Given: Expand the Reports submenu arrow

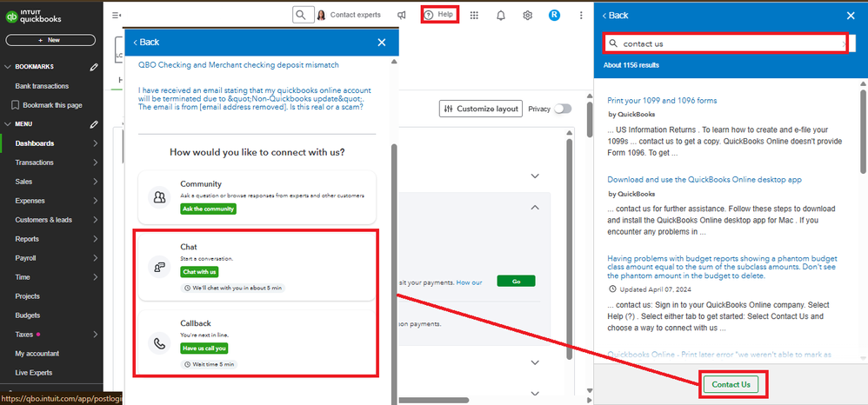Looking at the screenshot, I should click(96, 239).
